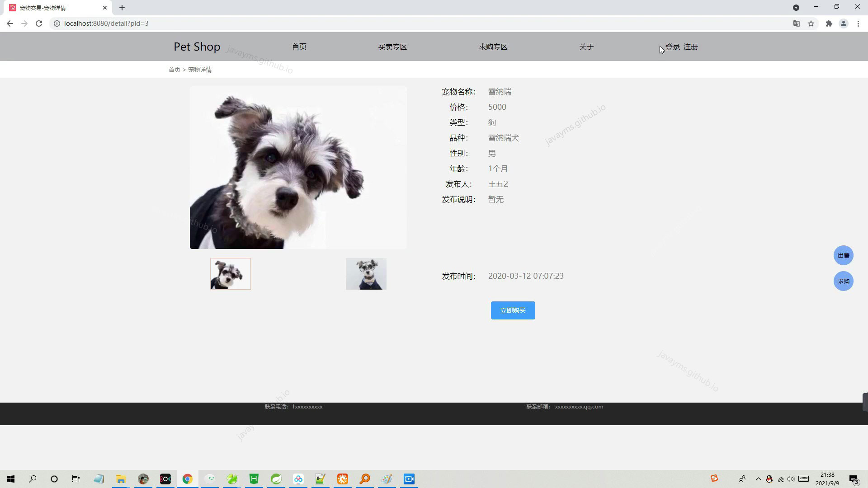Mute the speaker volume in system tray

point(791,479)
